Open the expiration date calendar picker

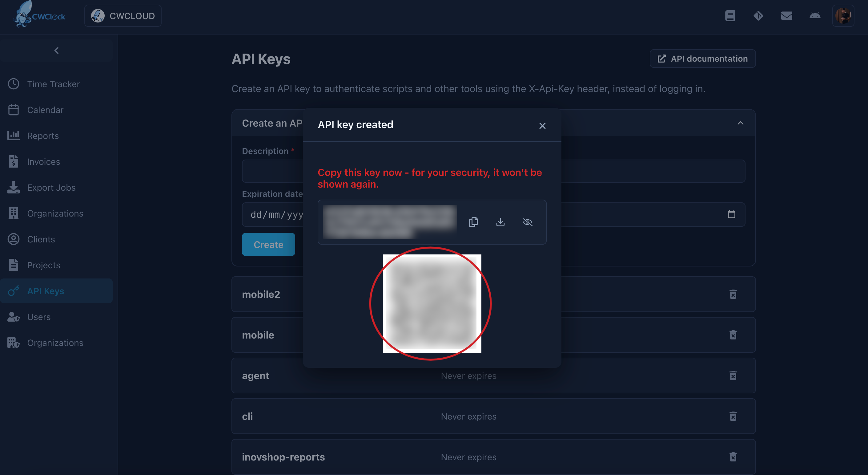(731, 214)
